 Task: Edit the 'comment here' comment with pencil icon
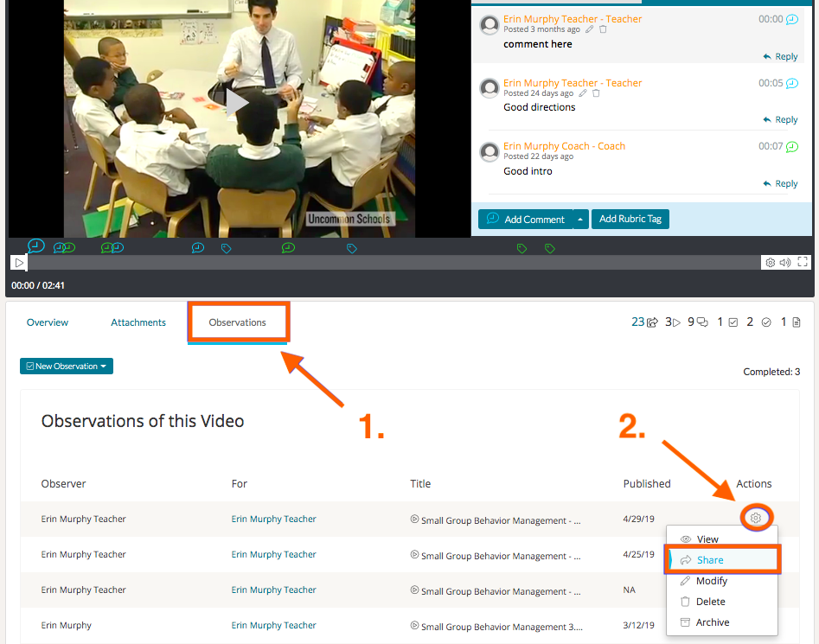[x=590, y=29]
